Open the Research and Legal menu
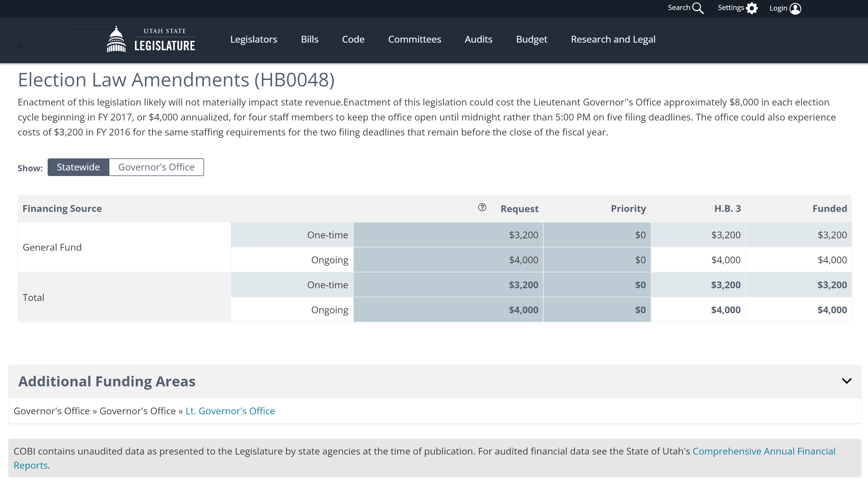This screenshot has width=868, height=496. (613, 39)
